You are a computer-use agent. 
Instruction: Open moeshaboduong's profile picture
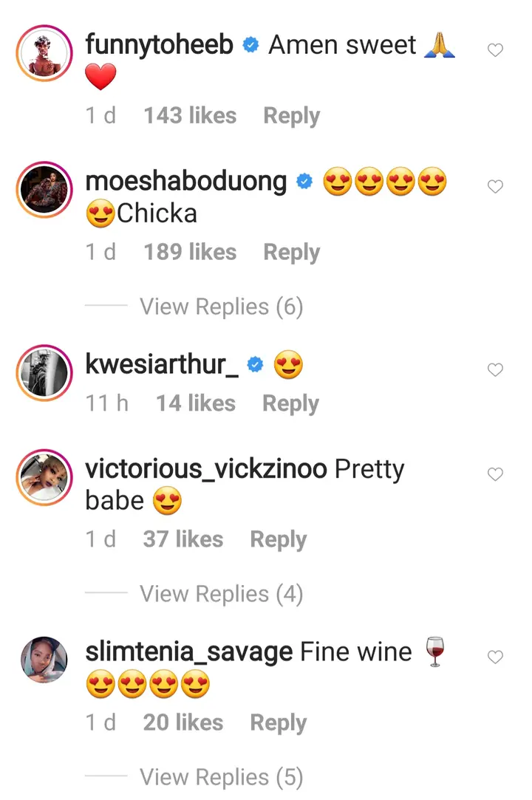click(44, 191)
